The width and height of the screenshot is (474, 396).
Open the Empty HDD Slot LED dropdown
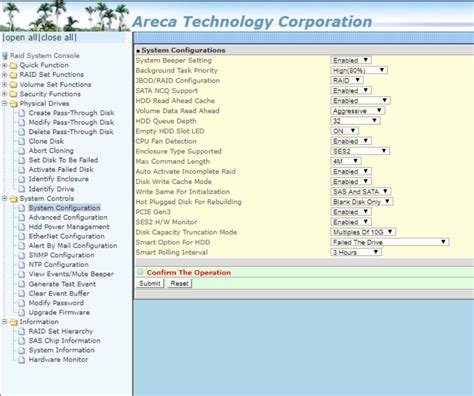pos(345,131)
